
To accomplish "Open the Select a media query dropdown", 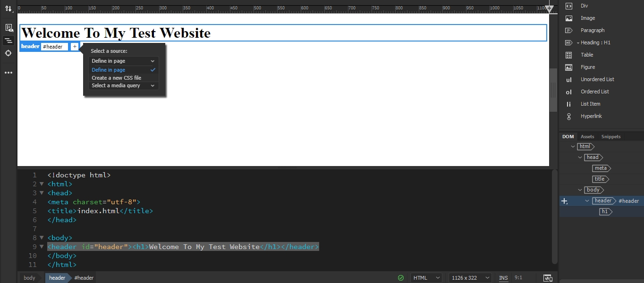I will [123, 85].
